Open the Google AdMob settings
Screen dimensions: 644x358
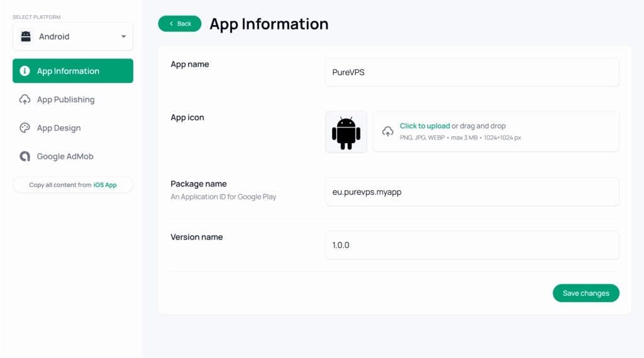click(x=65, y=156)
